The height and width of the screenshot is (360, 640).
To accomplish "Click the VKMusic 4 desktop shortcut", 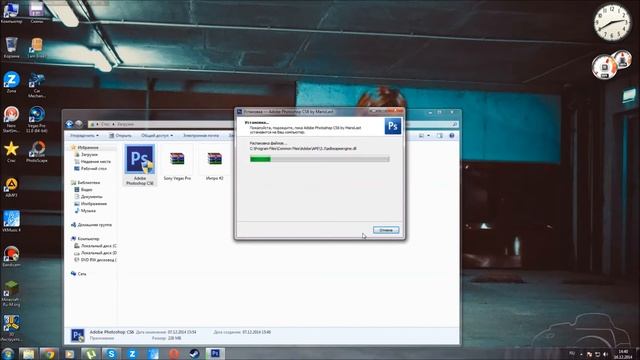I will 11,222.
